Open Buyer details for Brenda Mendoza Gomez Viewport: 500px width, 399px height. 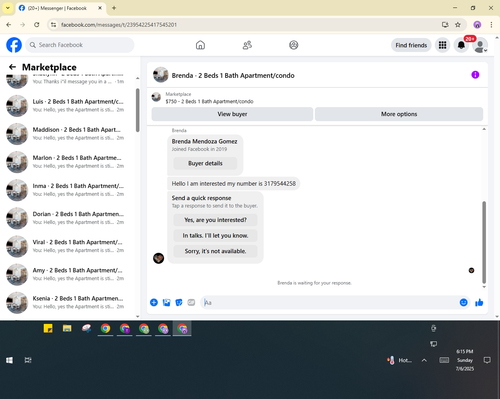205,163
